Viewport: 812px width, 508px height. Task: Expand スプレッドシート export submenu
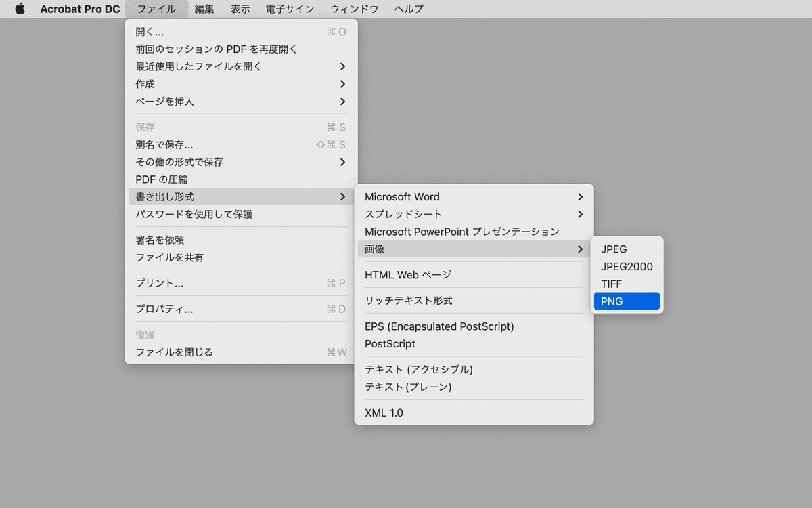click(x=474, y=214)
